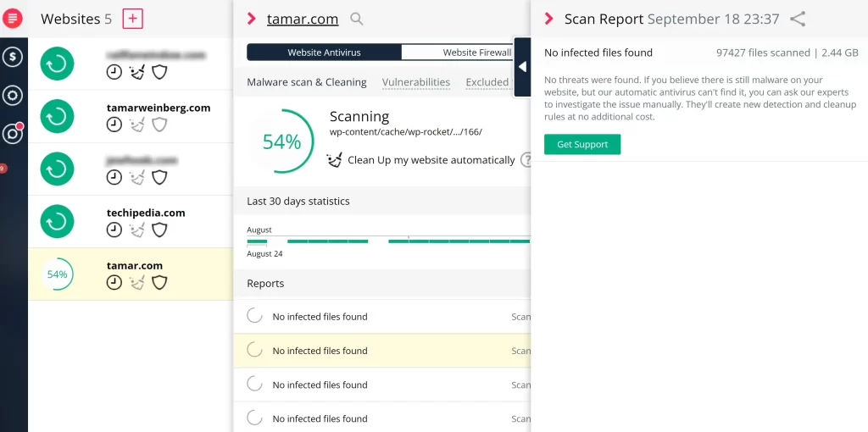
Task: Click rescan circle icon for techipedia.com
Action: [x=57, y=221]
